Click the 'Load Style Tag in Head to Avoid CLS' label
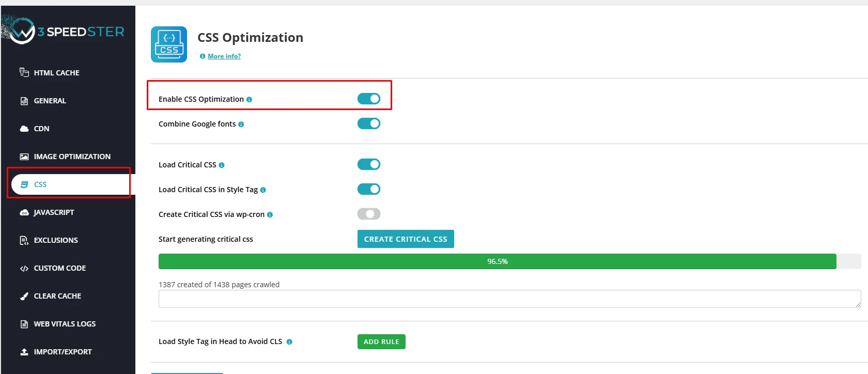The width and height of the screenshot is (868, 374). tap(220, 341)
